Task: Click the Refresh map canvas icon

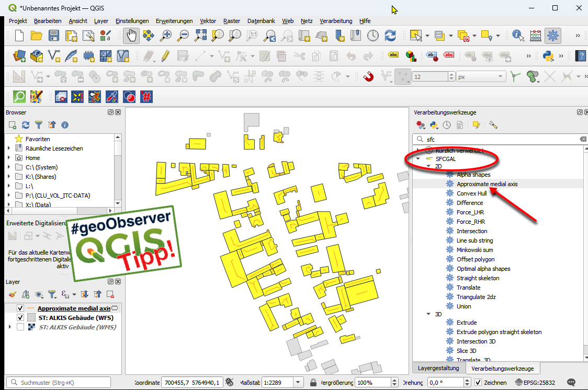Action: (x=390, y=36)
